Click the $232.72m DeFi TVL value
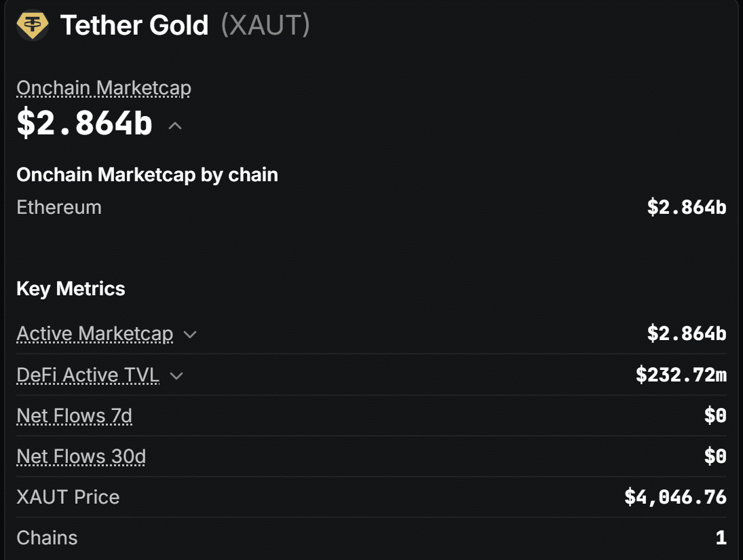The width and height of the screenshot is (743, 560). 681,375
